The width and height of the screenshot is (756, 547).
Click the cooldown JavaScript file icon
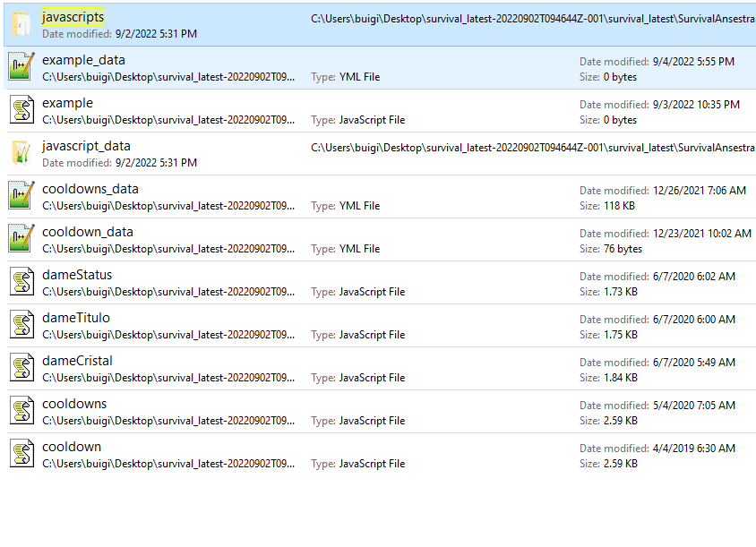pos(21,454)
